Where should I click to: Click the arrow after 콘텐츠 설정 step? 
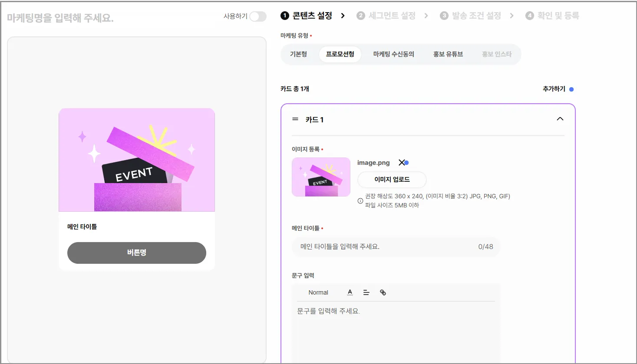tap(343, 16)
